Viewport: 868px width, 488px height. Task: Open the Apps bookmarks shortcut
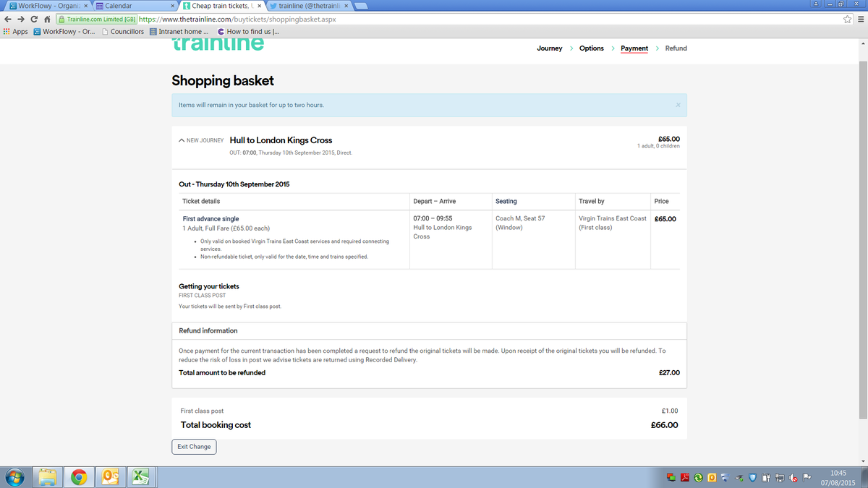pos(15,31)
